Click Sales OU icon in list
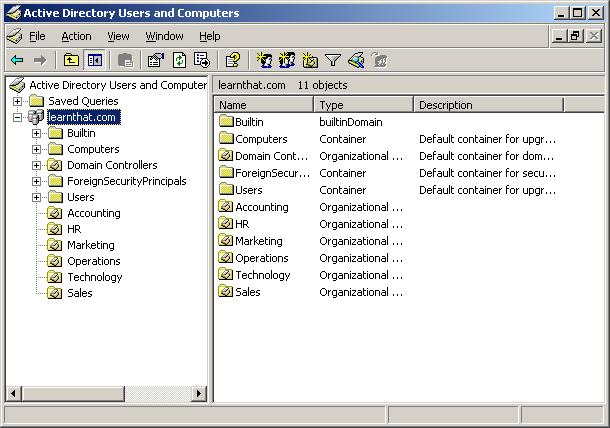The width and height of the screenshot is (610, 428). click(x=226, y=291)
